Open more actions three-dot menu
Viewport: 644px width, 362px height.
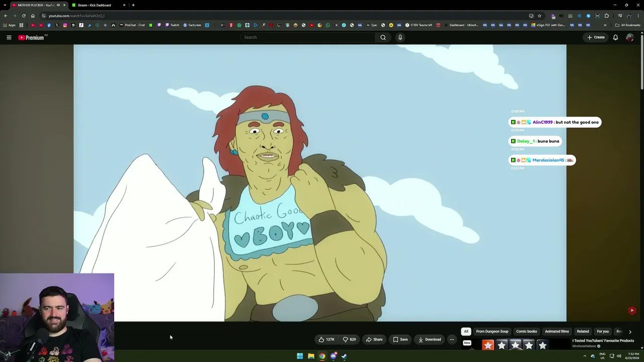(x=452, y=339)
